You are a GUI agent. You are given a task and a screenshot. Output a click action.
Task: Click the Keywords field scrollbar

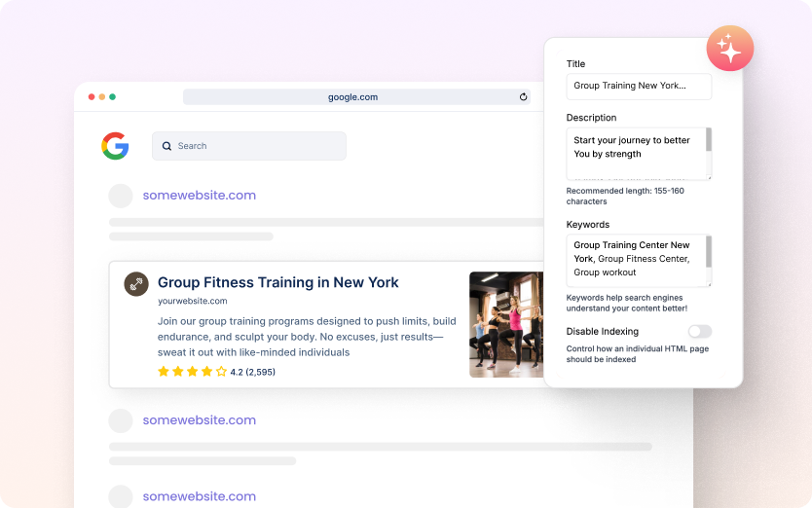click(709, 251)
